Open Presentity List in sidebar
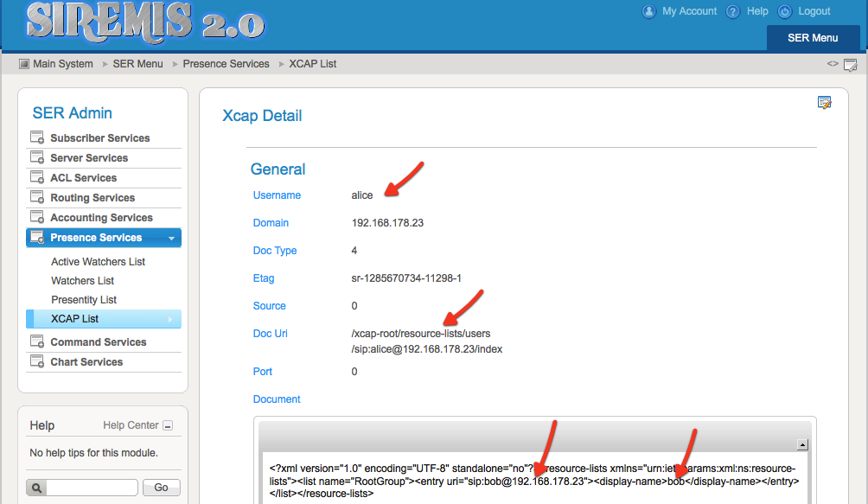This screenshot has width=868, height=504. [x=84, y=300]
